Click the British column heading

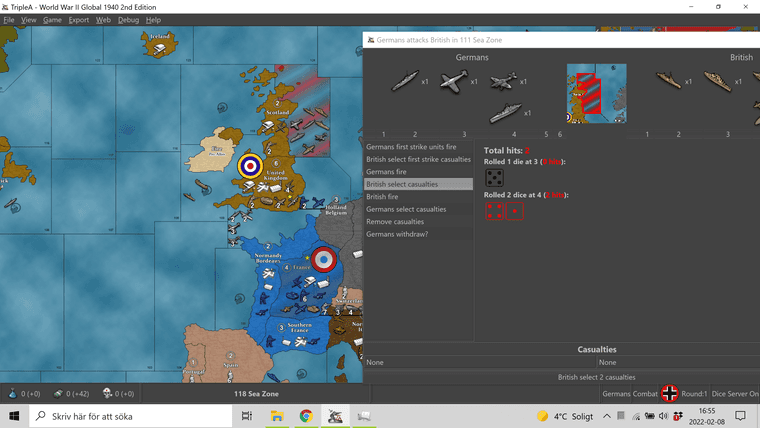741,57
